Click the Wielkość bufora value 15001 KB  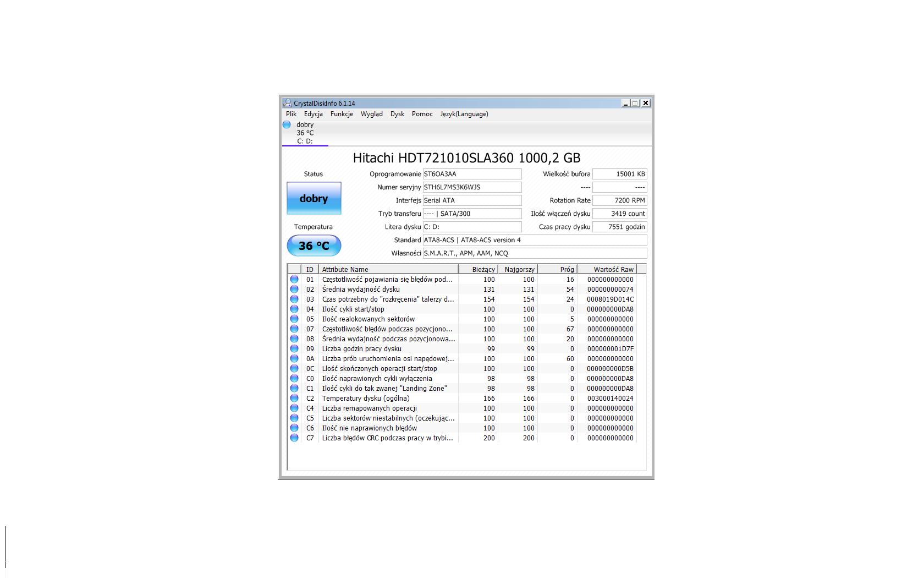pos(620,174)
